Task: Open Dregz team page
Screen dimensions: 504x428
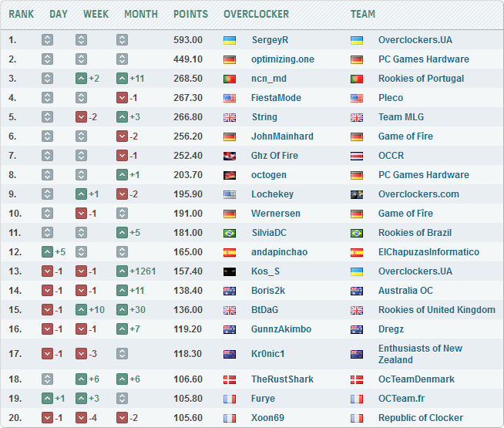Action: click(391, 329)
